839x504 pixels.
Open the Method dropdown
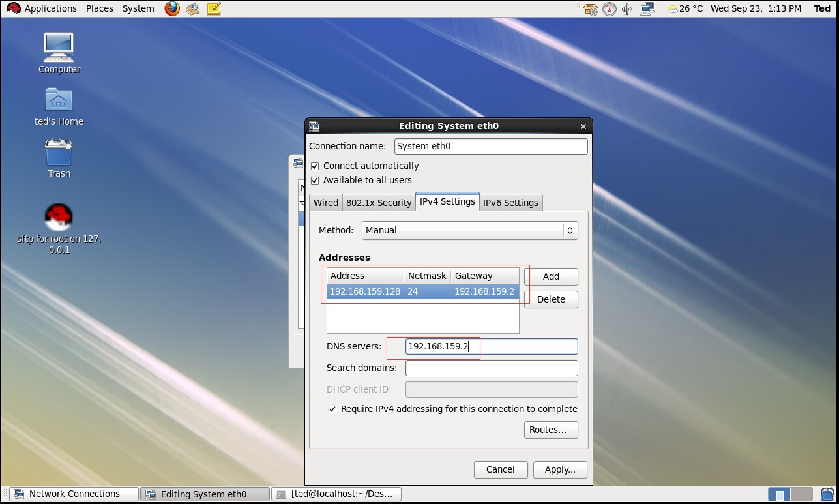469,230
